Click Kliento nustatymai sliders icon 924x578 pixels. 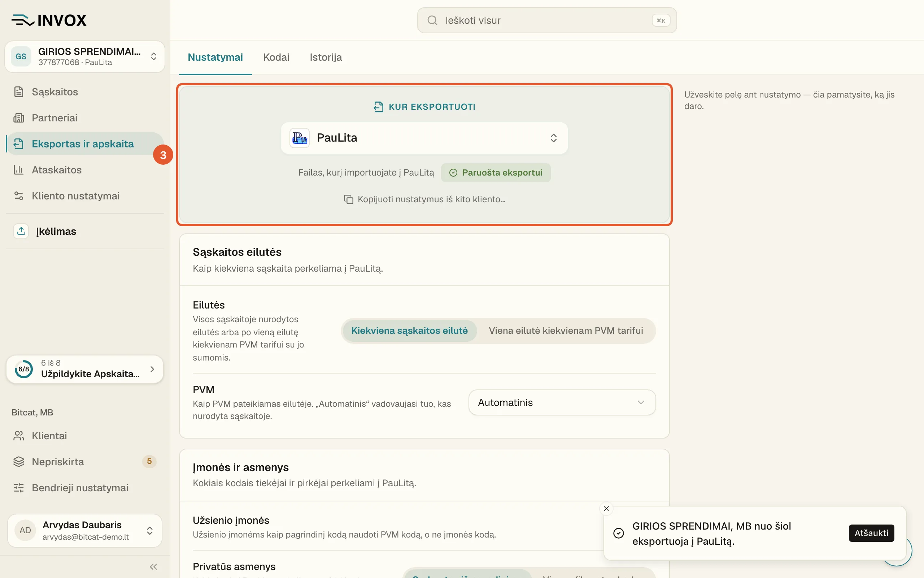pos(19,196)
